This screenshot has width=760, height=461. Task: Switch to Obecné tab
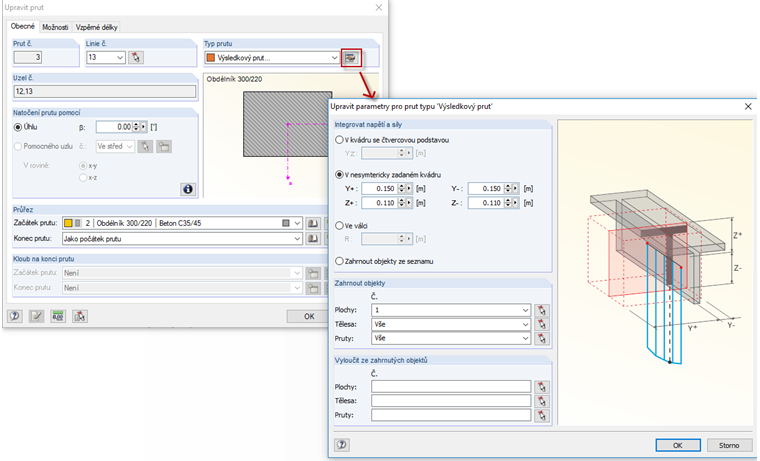coord(23,27)
